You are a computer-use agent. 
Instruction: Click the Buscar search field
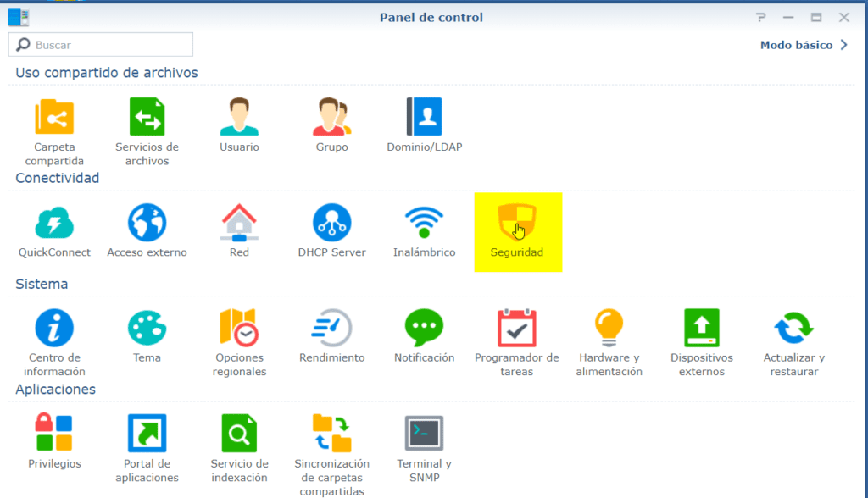(x=102, y=44)
